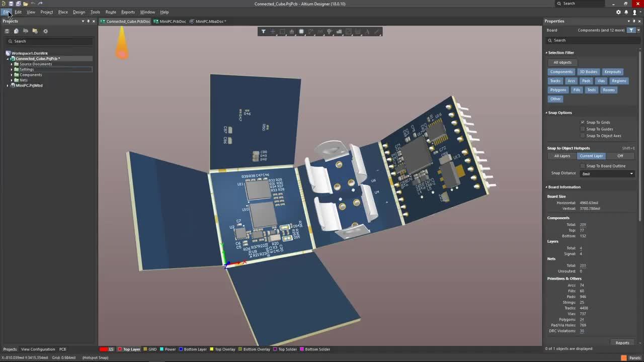Click the project options gear in Projects panel
This screenshot has height=362, width=644.
click(45, 31)
